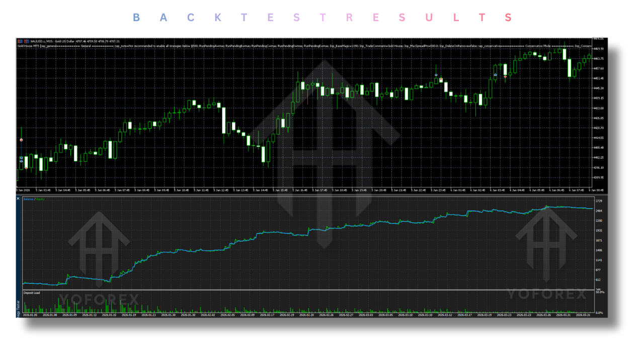644x362 pixels.
Task: Click the Gold House MT5 expert name text
Action: (x=28, y=46)
